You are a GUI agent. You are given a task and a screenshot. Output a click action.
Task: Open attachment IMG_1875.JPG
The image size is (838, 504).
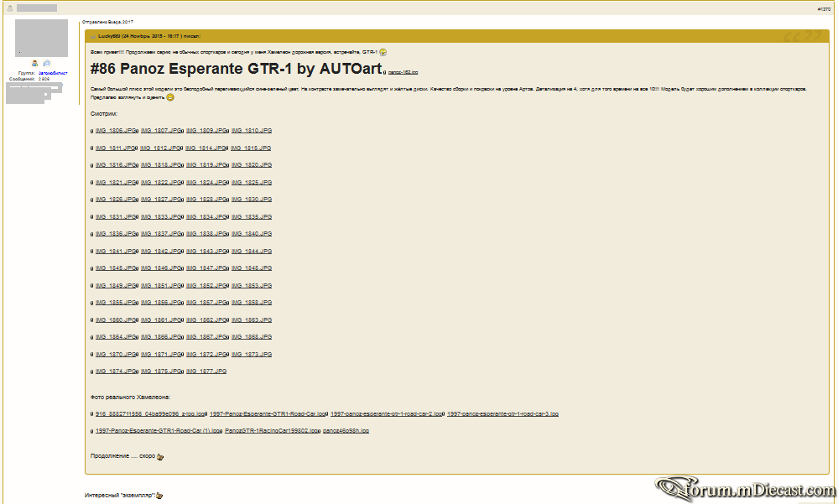(x=161, y=372)
